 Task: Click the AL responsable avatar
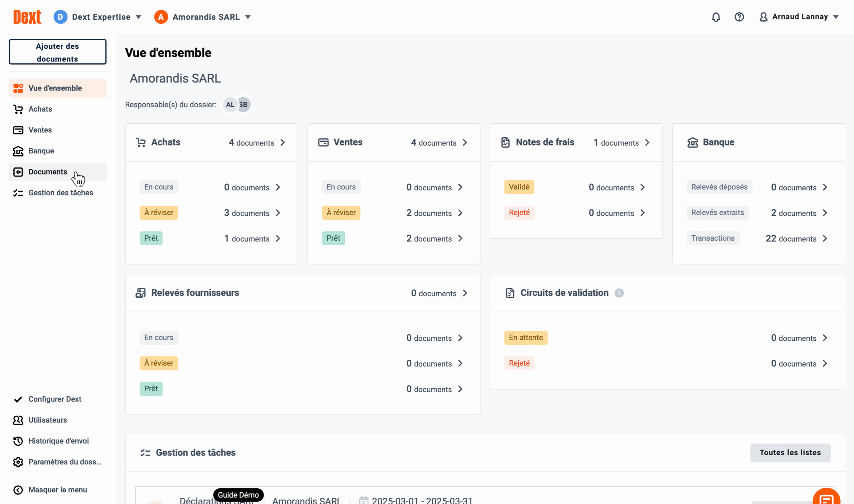[x=230, y=105]
